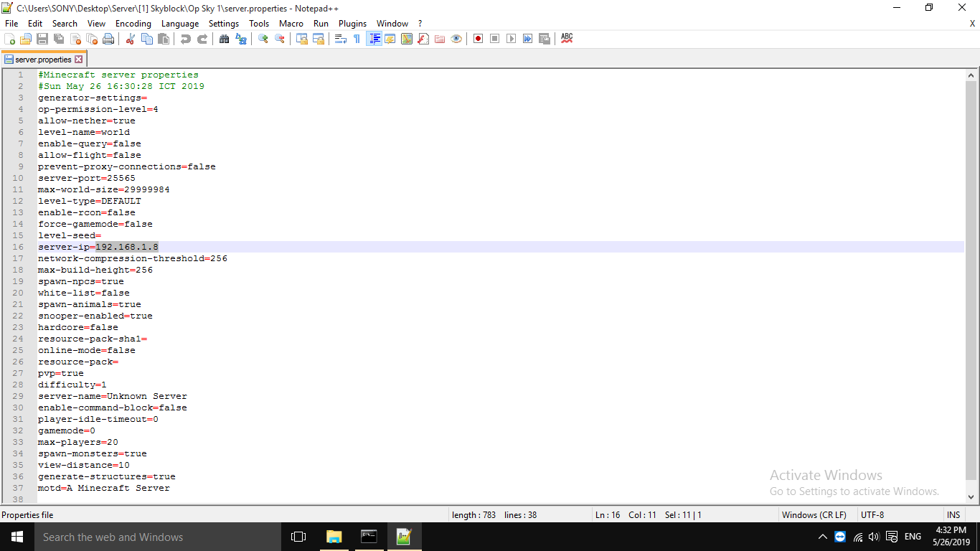Show the Document Map panel icon
This screenshot has width=980, height=551.
tap(407, 39)
